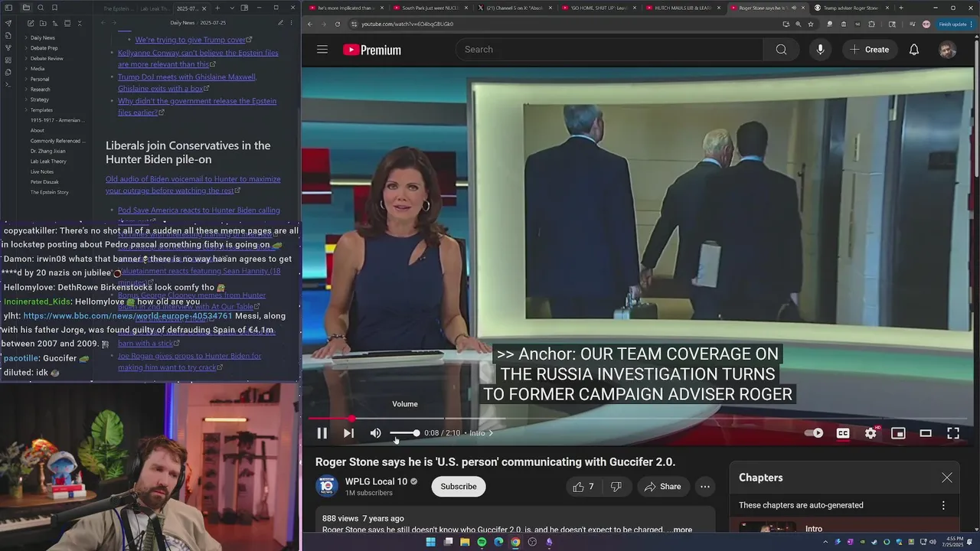Open the YouTube hamburger guide menu

pyautogui.click(x=322, y=50)
